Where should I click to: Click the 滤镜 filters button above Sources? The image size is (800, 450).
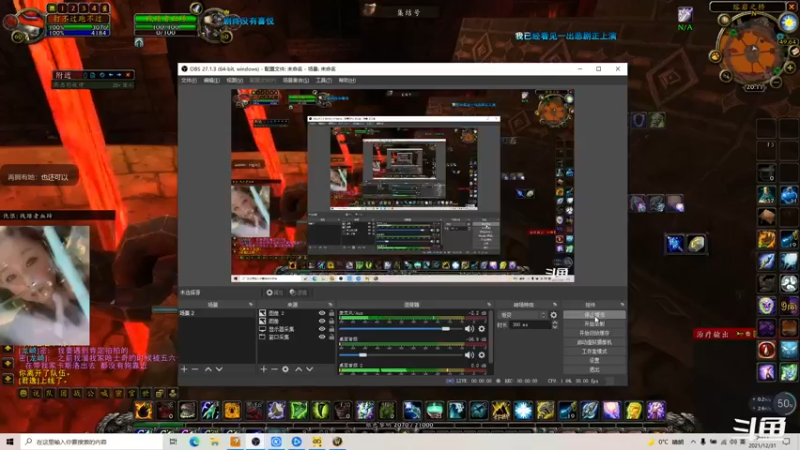click(x=298, y=292)
